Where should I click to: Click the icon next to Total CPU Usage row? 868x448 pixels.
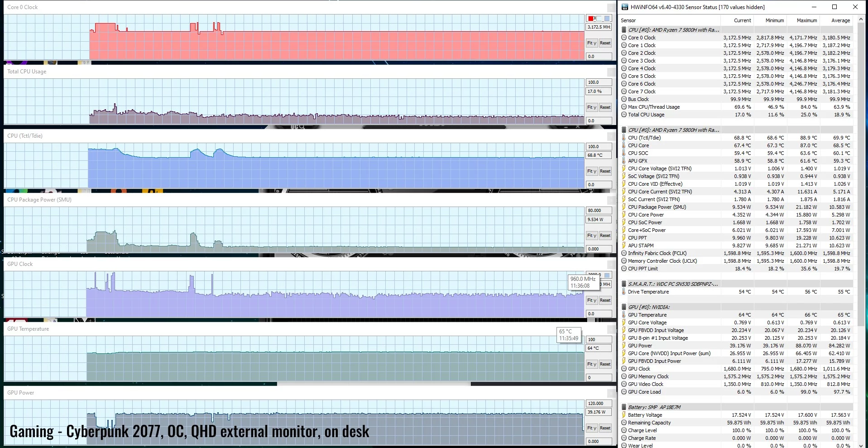click(624, 115)
